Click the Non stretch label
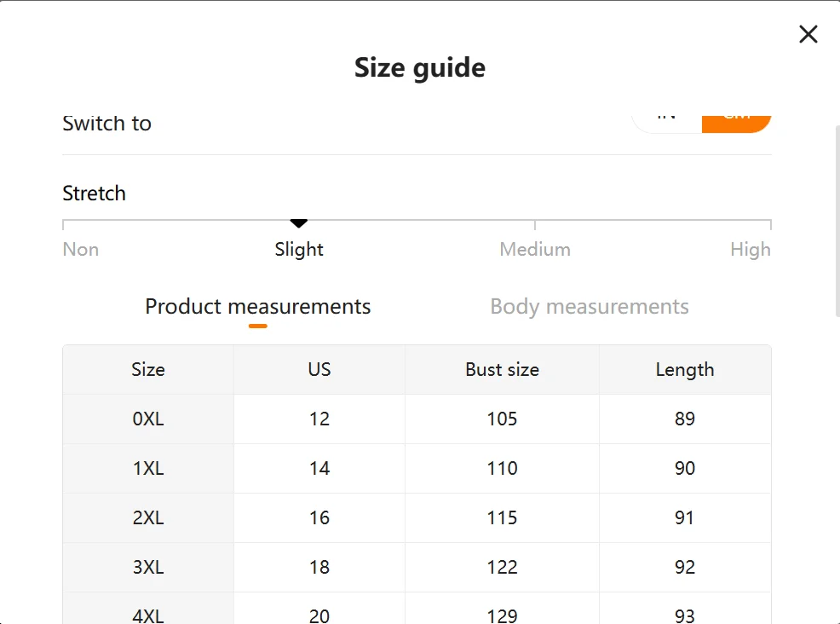This screenshot has width=840, height=624. (x=81, y=250)
